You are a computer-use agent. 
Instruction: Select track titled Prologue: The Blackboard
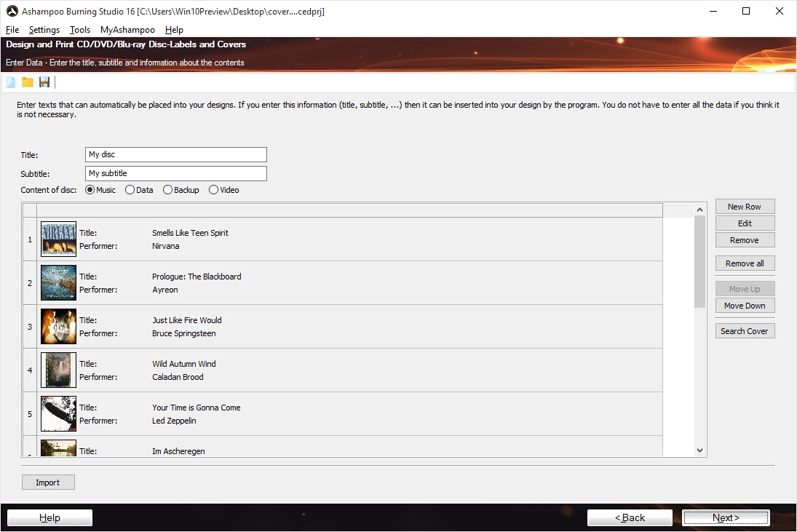tap(197, 277)
